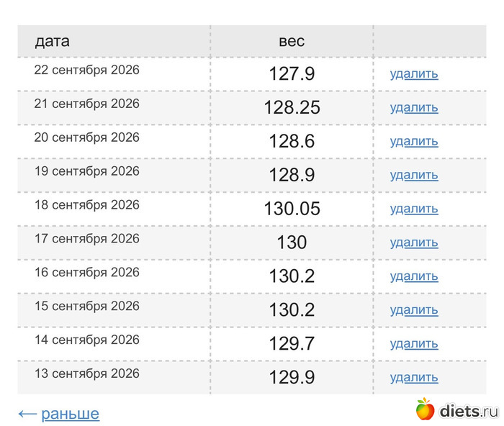Remove the 129.7 weight record
Image resolution: width=504 pixels, height=426 pixels.
click(414, 344)
